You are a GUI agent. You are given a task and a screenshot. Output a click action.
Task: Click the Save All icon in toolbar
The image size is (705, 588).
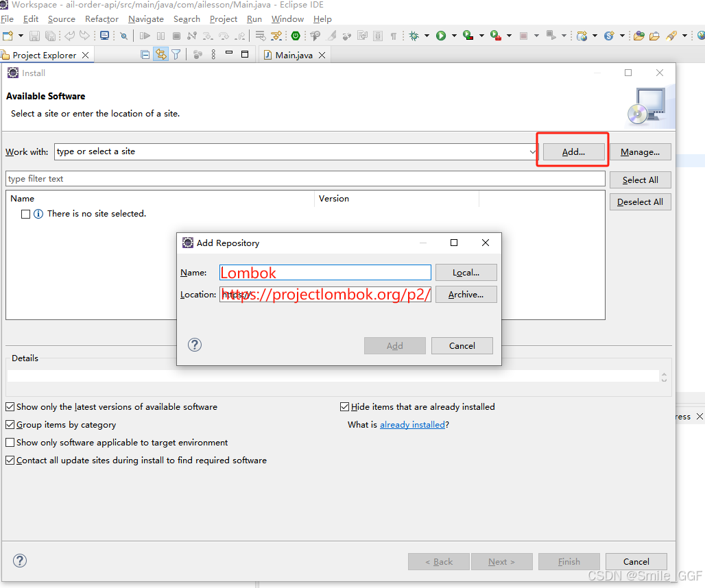pyautogui.click(x=50, y=36)
